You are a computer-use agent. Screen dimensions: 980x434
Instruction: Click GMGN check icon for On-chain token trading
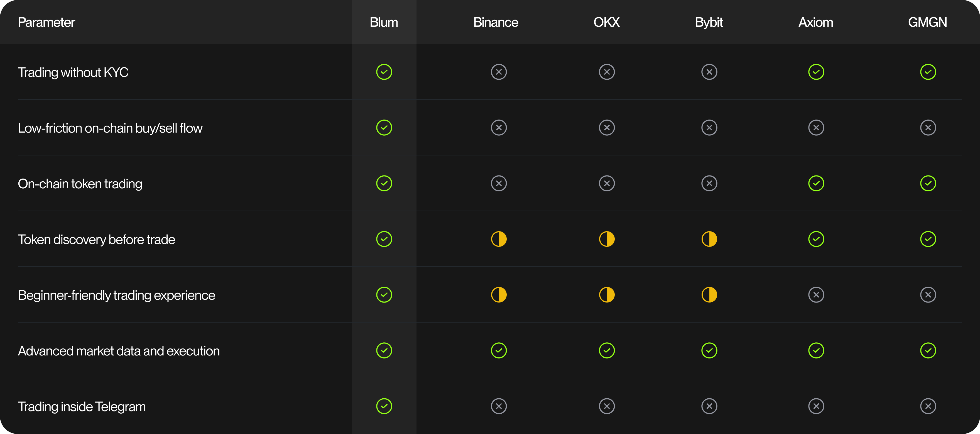click(928, 184)
